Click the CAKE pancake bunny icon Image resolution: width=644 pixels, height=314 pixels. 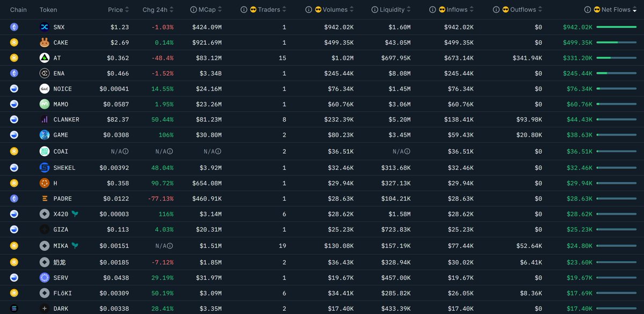pos(45,42)
